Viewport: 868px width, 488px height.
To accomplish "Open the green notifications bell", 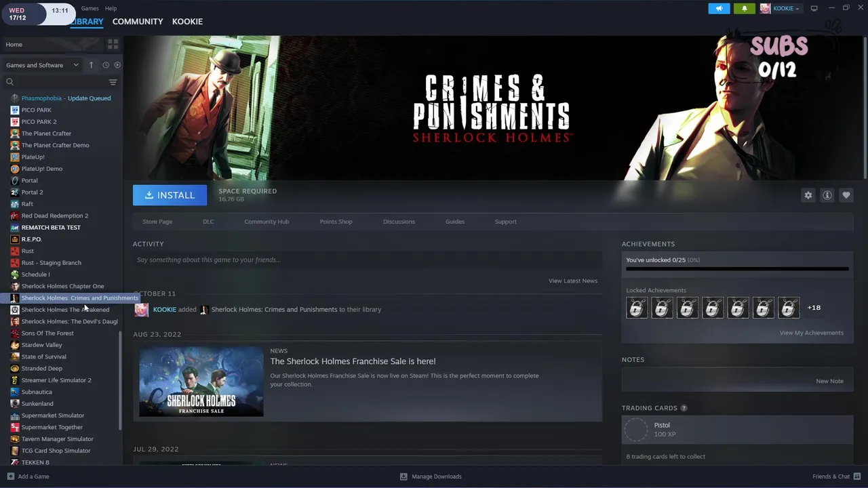I will 744,8.
